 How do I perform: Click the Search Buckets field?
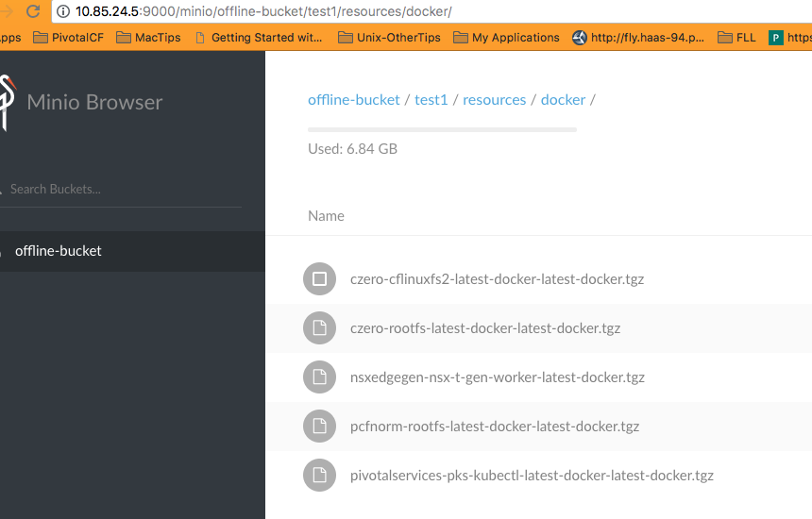120,190
